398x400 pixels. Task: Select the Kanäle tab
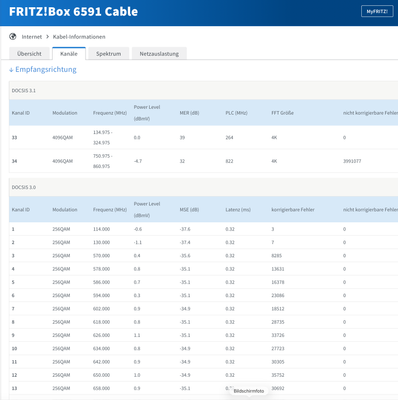pyautogui.click(x=69, y=54)
